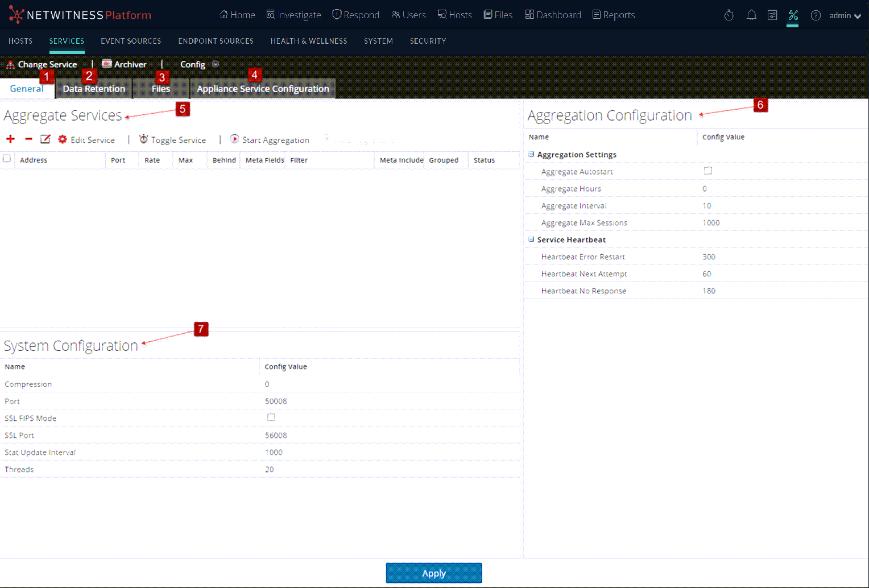Open the help question mark icon
869x588 pixels.
point(816,15)
